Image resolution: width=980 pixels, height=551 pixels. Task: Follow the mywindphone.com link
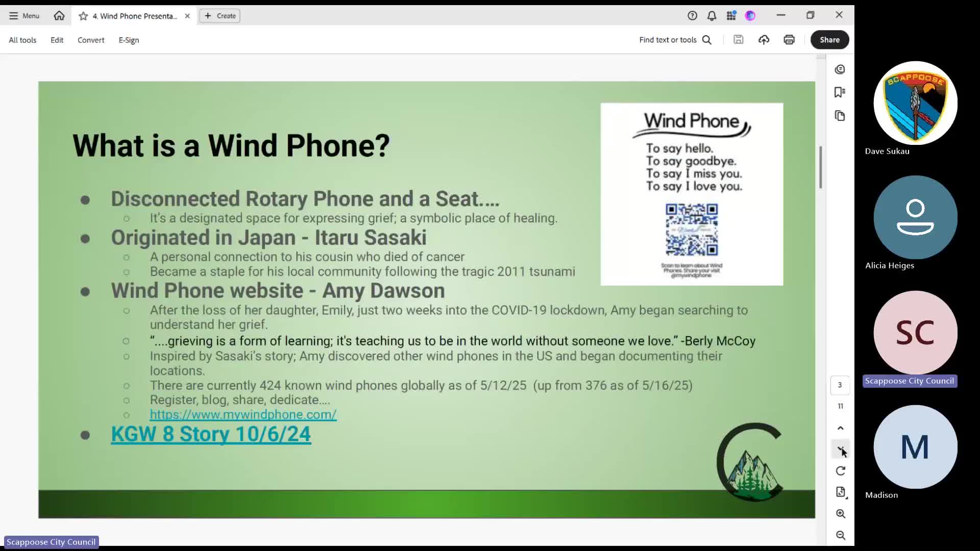[x=243, y=415]
